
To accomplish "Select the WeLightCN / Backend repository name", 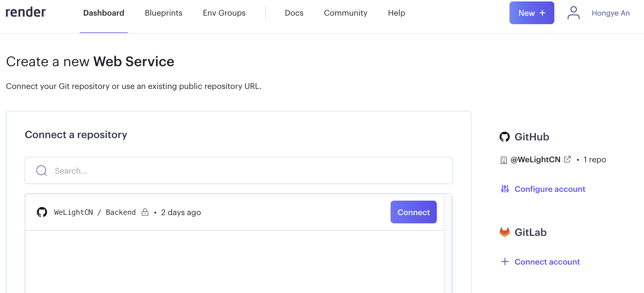I will pyautogui.click(x=95, y=212).
